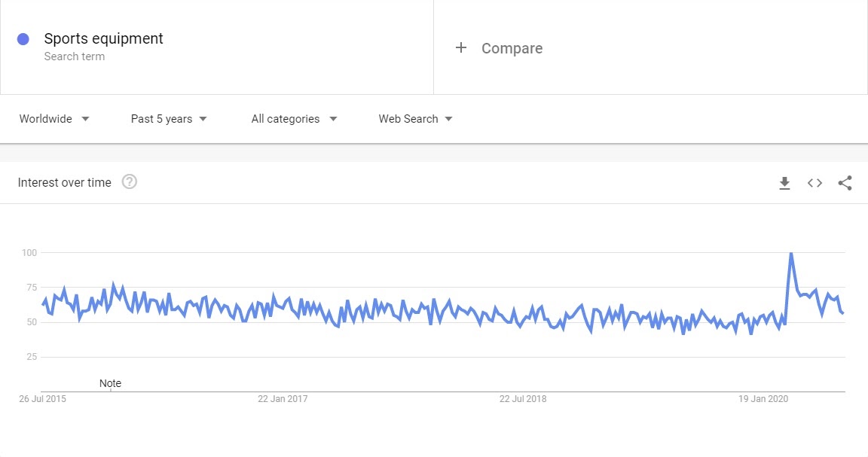Edit the Sports equipment search term
Image resolution: width=868 pixels, height=457 pixels.
103,38
